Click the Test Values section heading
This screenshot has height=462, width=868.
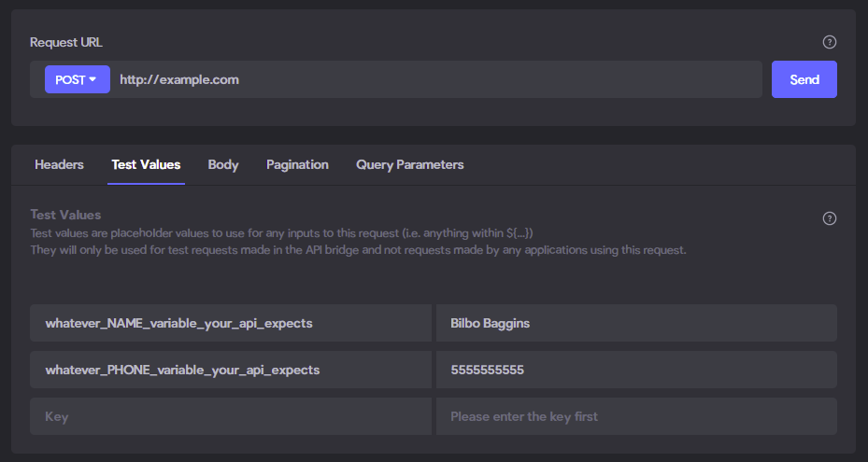click(65, 215)
